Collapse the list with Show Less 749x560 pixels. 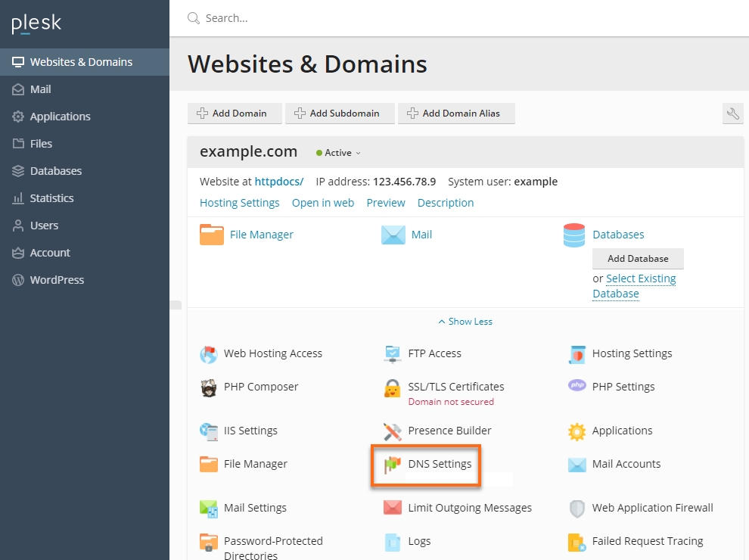[465, 322]
